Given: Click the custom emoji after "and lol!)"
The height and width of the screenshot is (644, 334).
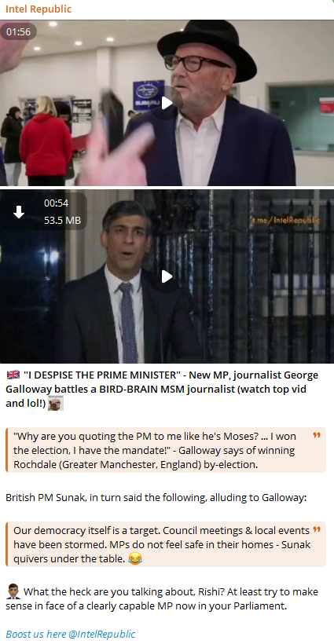Looking at the screenshot, I should (x=56, y=404).
